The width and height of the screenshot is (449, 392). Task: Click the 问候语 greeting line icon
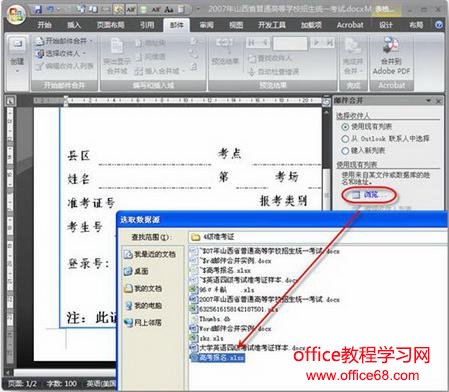pos(139,57)
